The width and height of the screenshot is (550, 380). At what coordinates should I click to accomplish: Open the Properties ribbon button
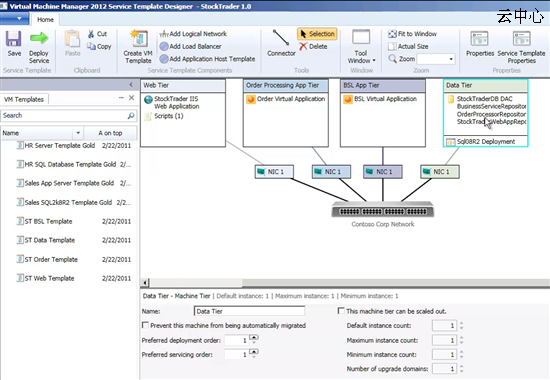480,44
